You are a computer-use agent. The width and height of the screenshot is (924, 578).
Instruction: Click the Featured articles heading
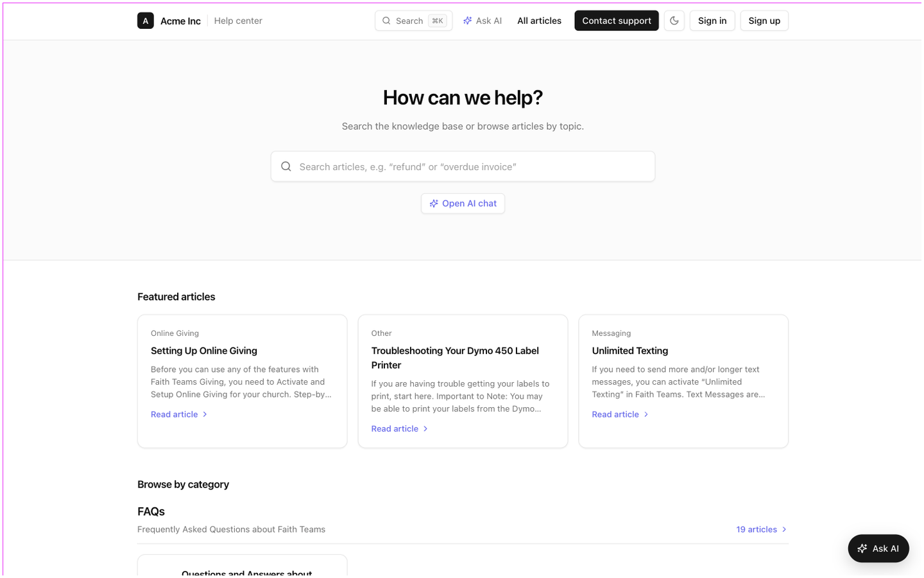tap(176, 297)
